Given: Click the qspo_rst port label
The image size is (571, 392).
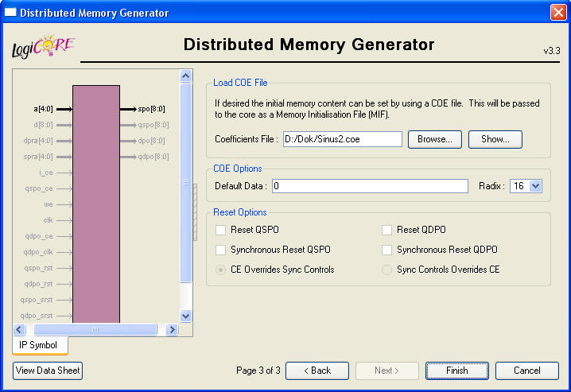Looking at the screenshot, I should pyautogui.click(x=39, y=268).
